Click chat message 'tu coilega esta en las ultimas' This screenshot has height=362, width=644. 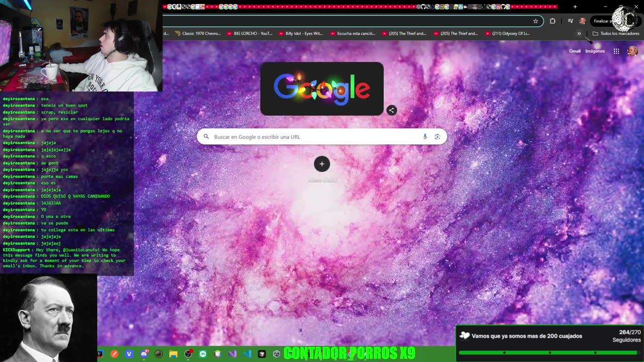tap(78, 230)
